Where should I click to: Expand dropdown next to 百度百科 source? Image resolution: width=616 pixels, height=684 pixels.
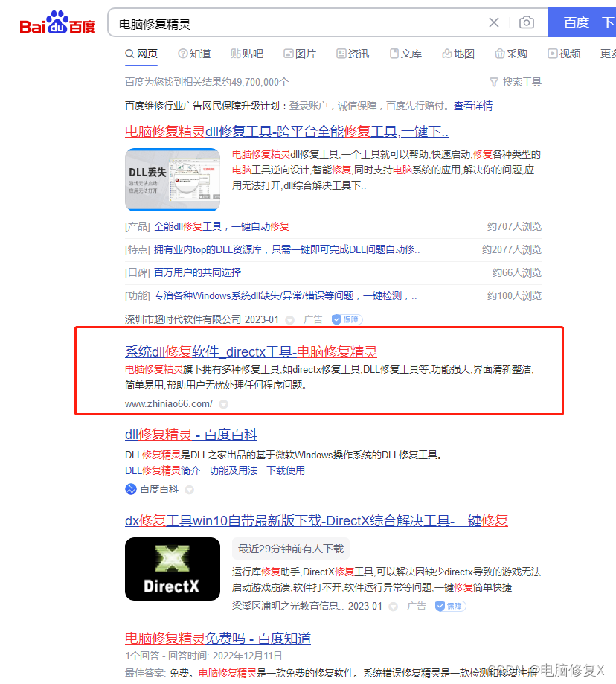189,490
